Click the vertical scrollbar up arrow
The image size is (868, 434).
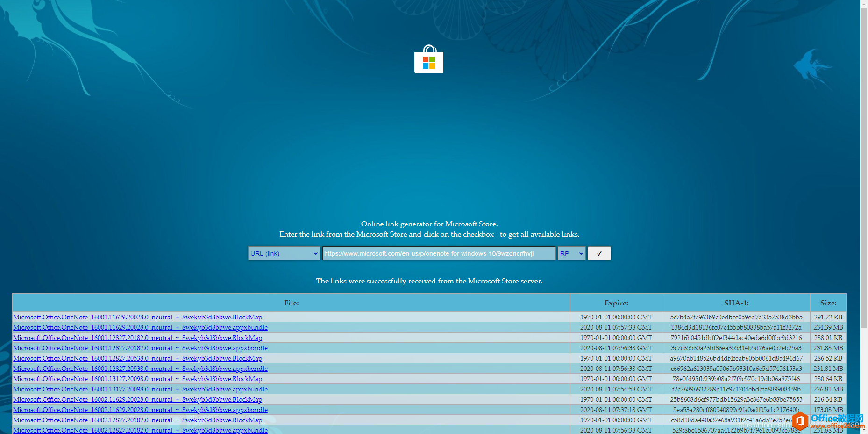[x=864, y=3]
